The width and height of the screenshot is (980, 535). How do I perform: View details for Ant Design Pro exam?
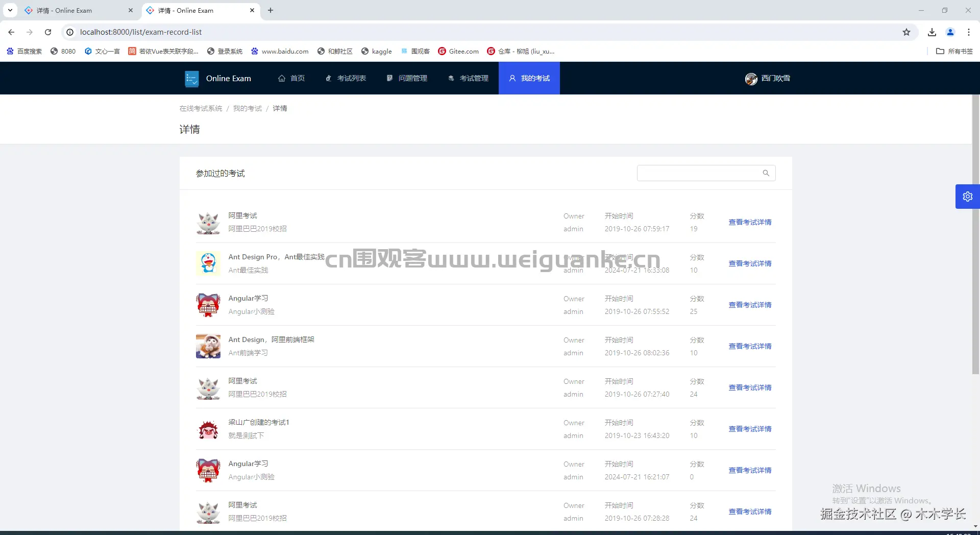click(x=750, y=263)
